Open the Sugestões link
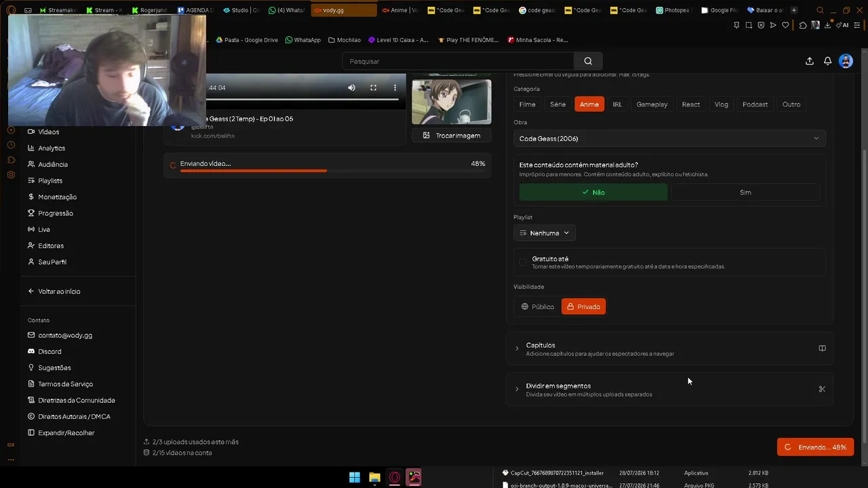Viewport: 868px width, 488px height. click(x=49, y=367)
